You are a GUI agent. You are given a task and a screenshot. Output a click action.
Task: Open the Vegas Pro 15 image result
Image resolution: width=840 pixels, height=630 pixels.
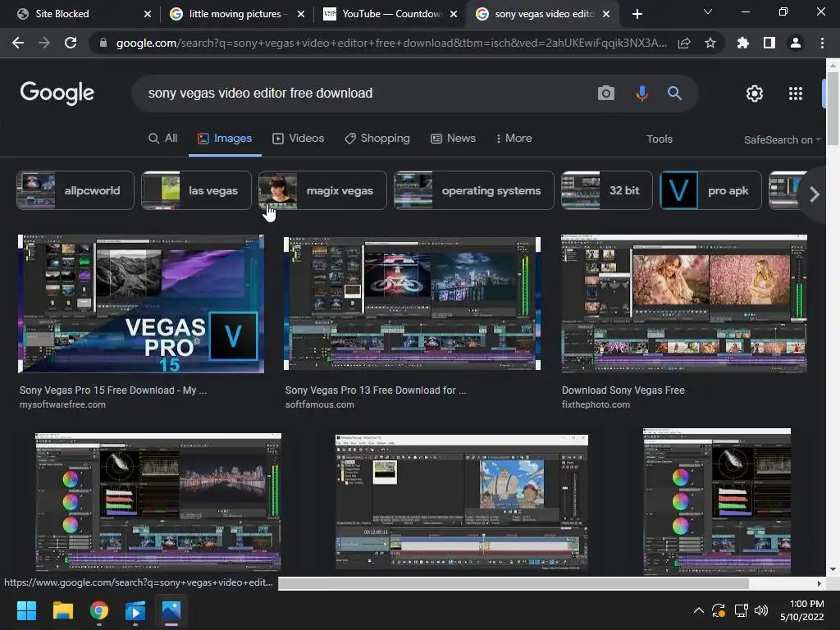click(141, 304)
